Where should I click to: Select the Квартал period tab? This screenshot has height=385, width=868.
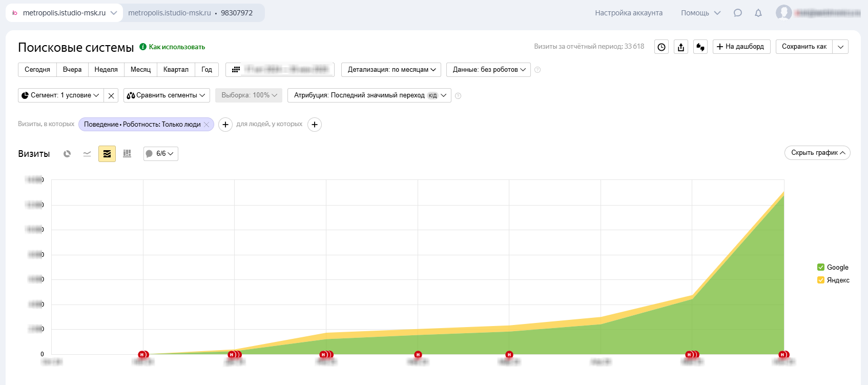pyautogui.click(x=176, y=70)
